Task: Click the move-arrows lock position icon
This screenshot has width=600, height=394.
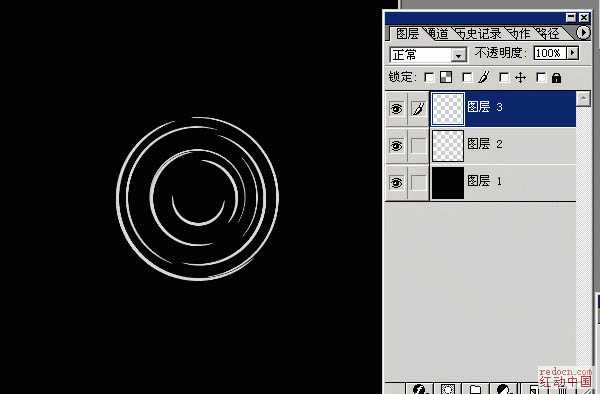Action: [x=520, y=78]
